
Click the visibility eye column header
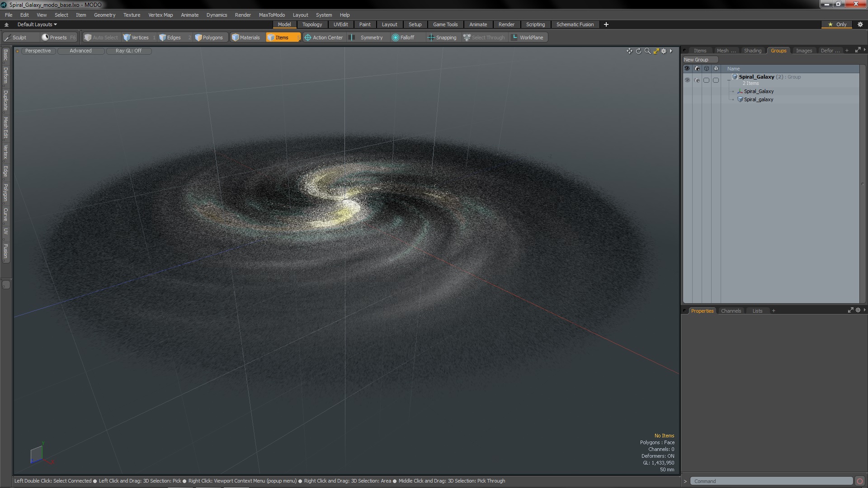coord(687,69)
